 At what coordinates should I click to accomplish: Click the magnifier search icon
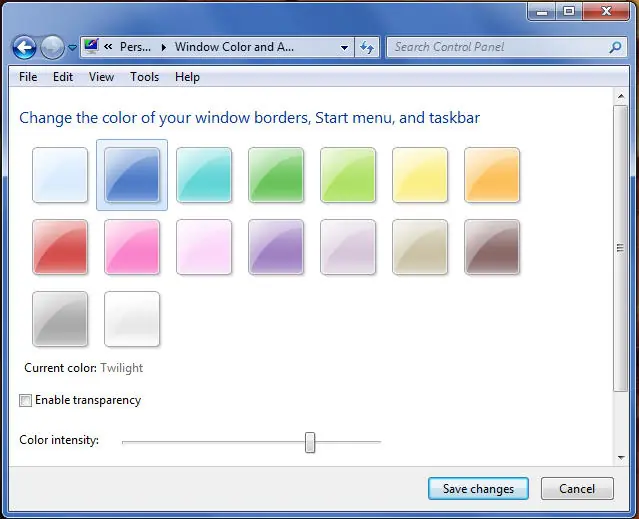tap(615, 47)
